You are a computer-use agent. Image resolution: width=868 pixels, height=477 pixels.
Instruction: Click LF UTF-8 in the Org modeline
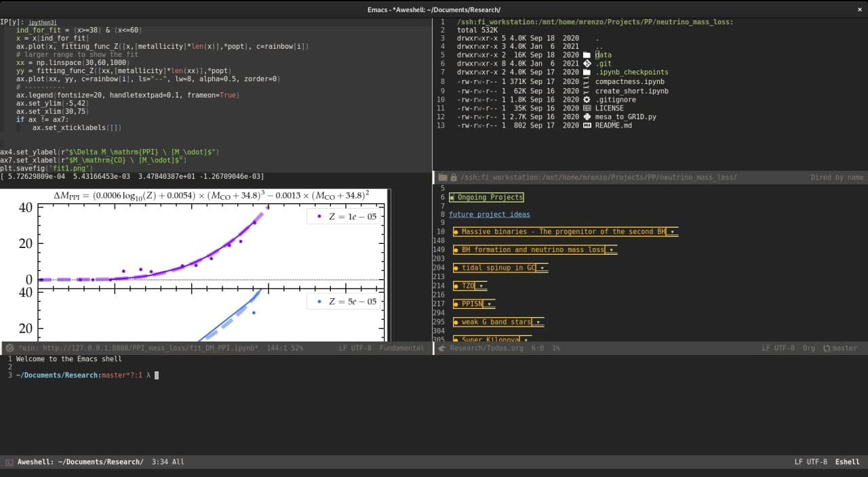pos(778,348)
